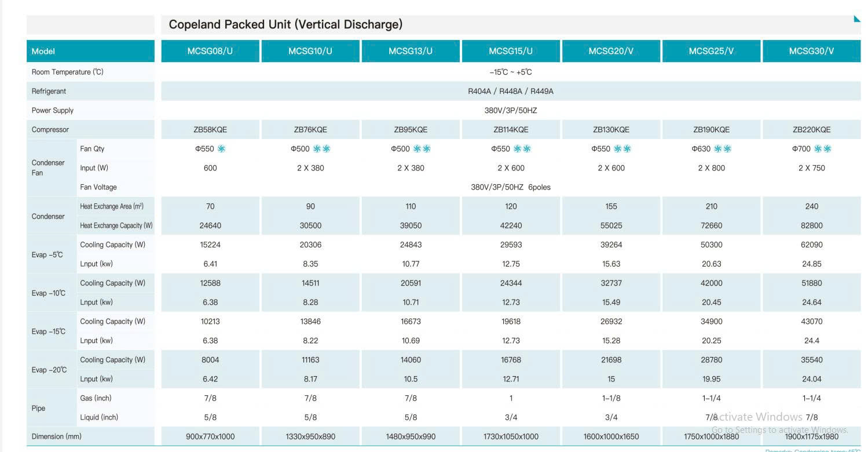868x452 pixels.
Task: Select heat exchange area value '155'
Action: point(611,206)
